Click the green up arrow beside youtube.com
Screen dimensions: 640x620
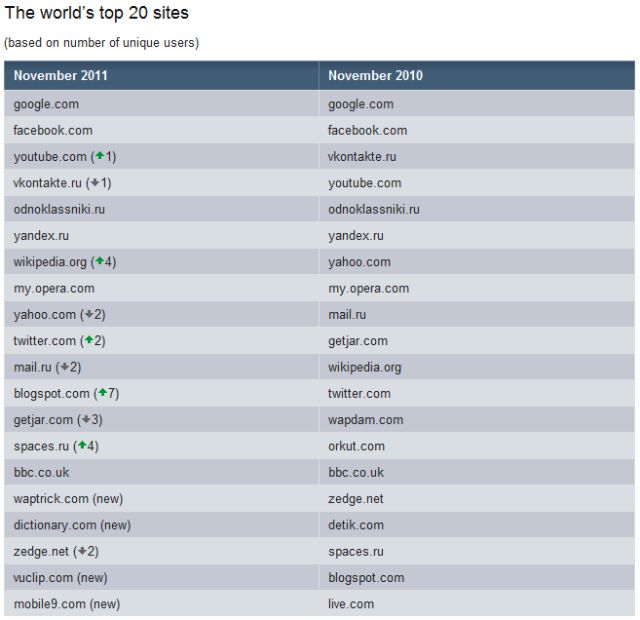click(100, 156)
